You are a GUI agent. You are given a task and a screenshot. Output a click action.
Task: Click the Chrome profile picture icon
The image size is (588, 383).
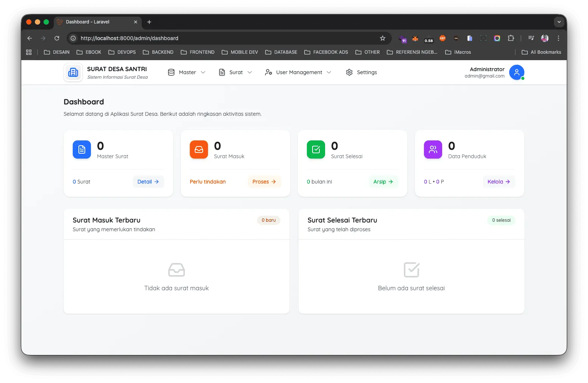click(x=545, y=38)
